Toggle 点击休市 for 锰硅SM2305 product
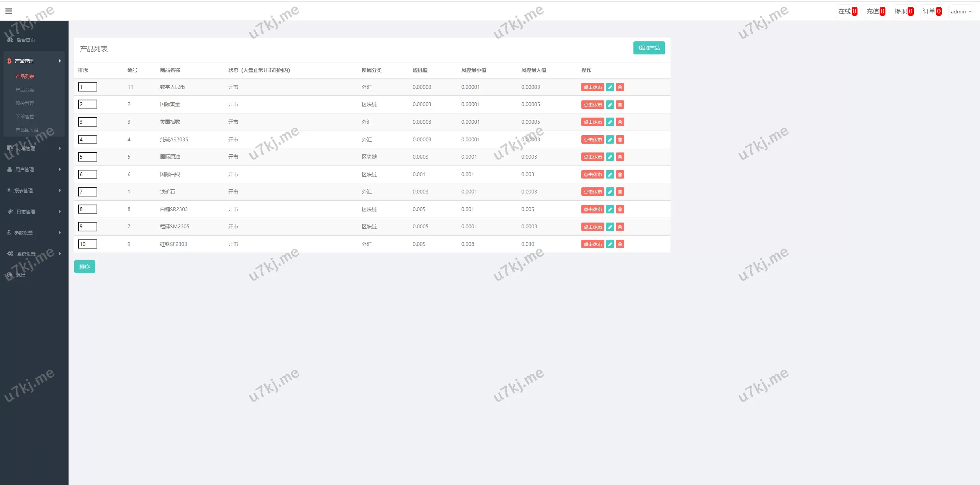This screenshot has height=485, width=980. [592, 227]
